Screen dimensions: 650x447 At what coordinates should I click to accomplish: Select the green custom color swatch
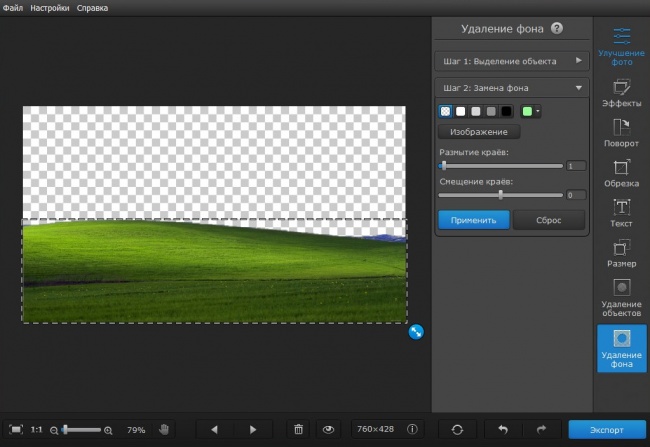(x=527, y=111)
